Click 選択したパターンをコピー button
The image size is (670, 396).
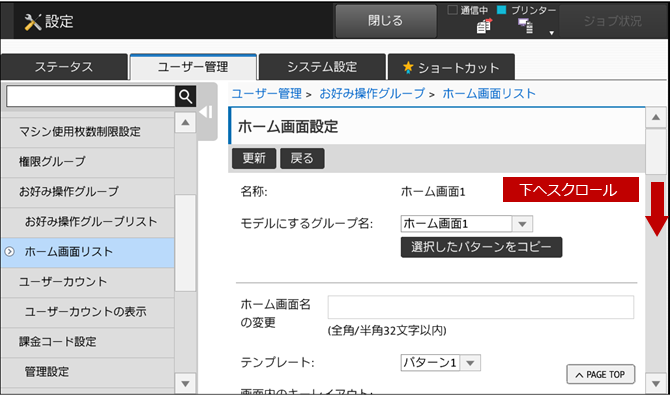(481, 247)
